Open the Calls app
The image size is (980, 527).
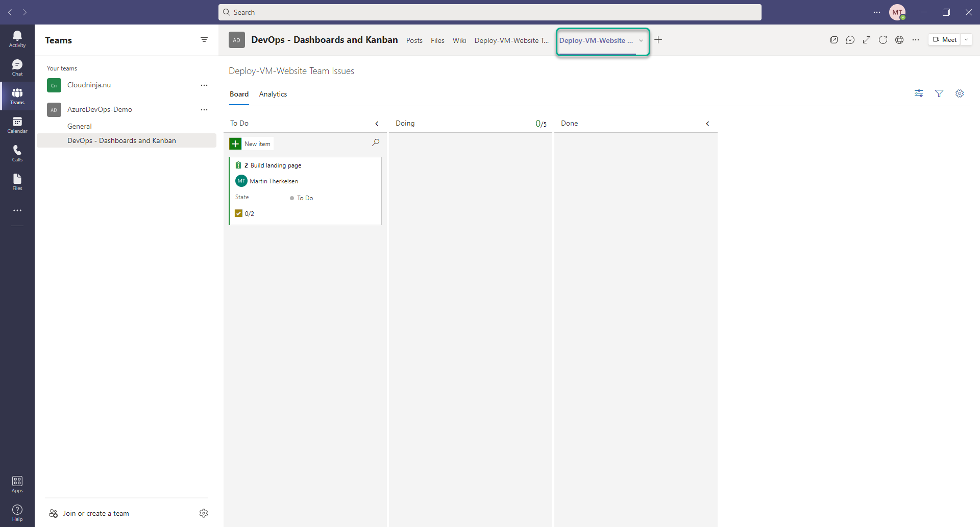17,153
